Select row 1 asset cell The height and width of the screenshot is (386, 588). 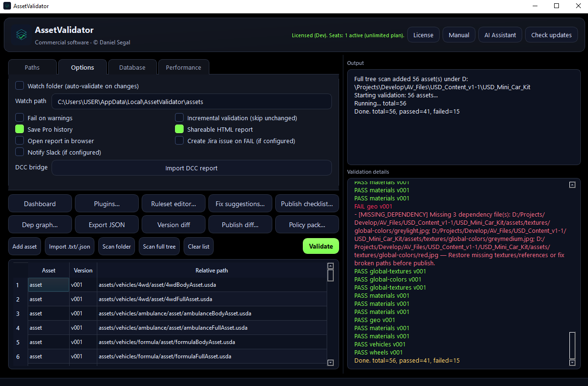(49, 285)
